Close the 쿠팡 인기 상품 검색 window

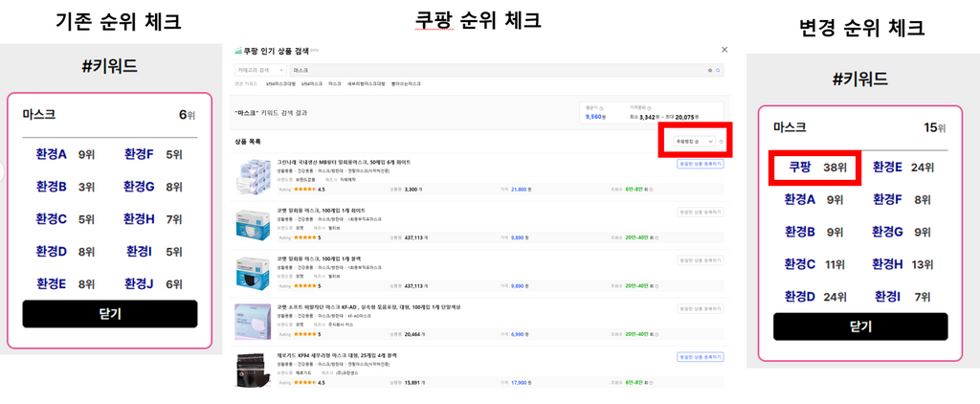click(724, 50)
